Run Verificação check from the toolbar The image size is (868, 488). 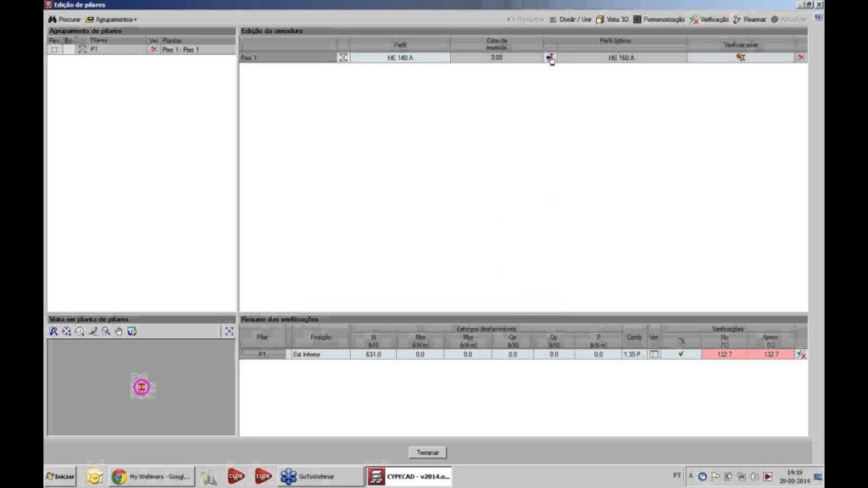point(709,19)
